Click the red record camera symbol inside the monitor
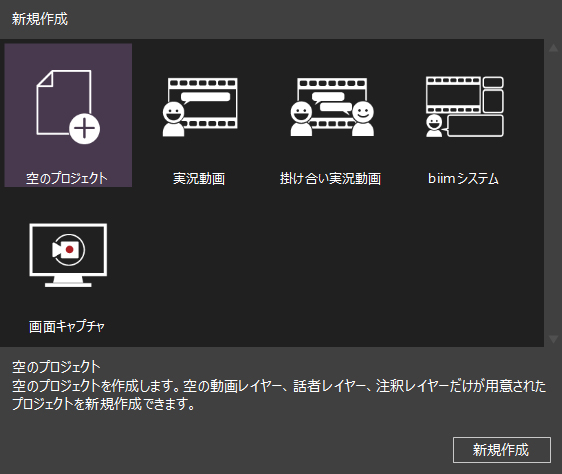The width and height of the screenshot is (562, 474). click(x=68, y=250)
